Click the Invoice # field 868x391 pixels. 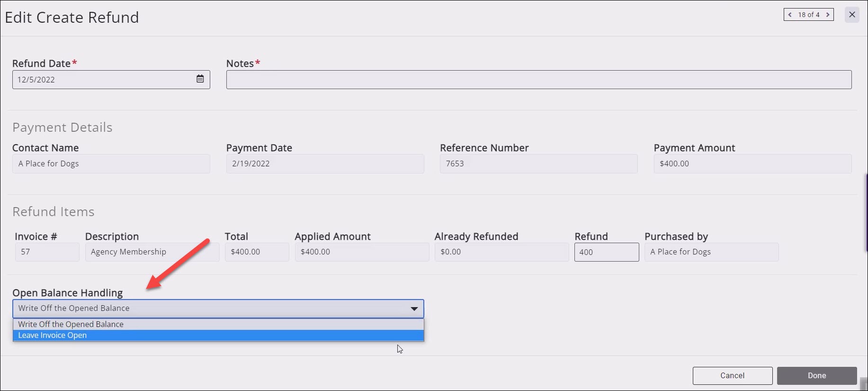pyautogui.click(x=47, y=252)
